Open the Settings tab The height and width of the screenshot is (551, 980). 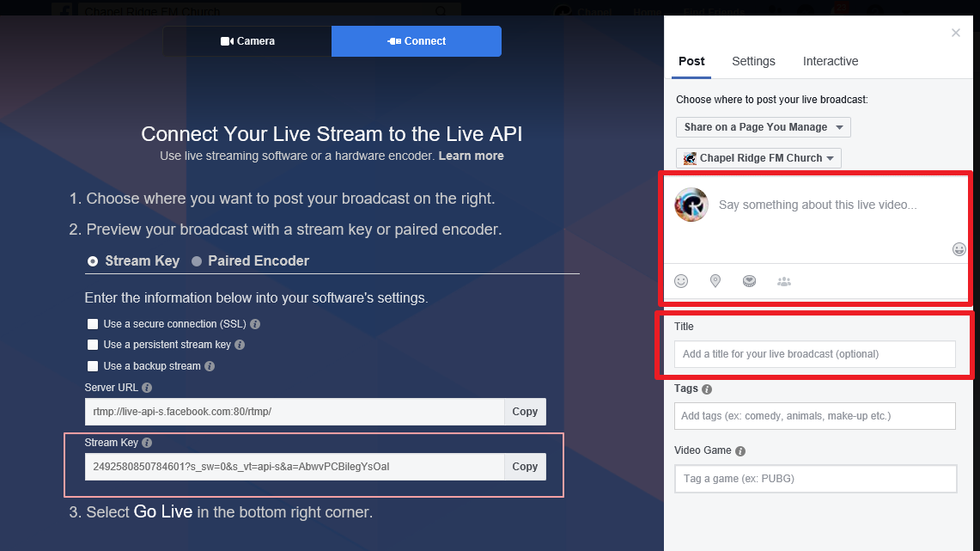[x=753, y=61]
